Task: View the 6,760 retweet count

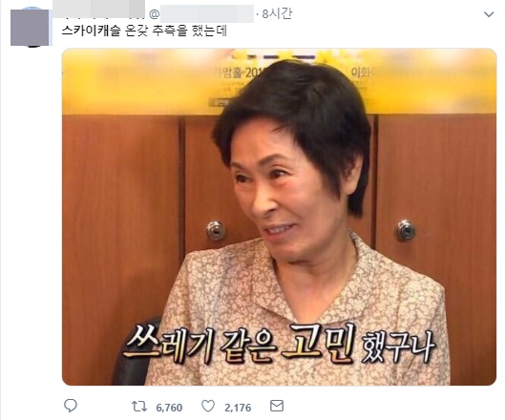Action: coord(169,408)
